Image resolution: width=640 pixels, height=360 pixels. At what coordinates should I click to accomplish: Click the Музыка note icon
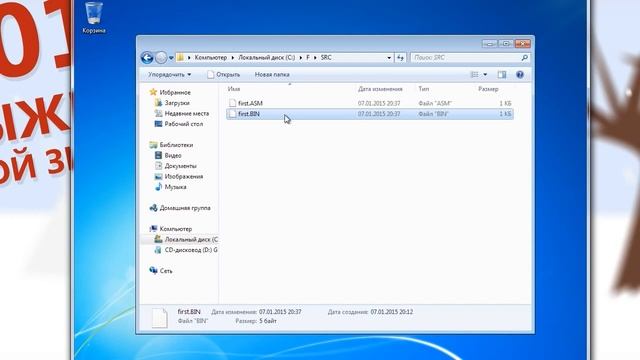158,187
